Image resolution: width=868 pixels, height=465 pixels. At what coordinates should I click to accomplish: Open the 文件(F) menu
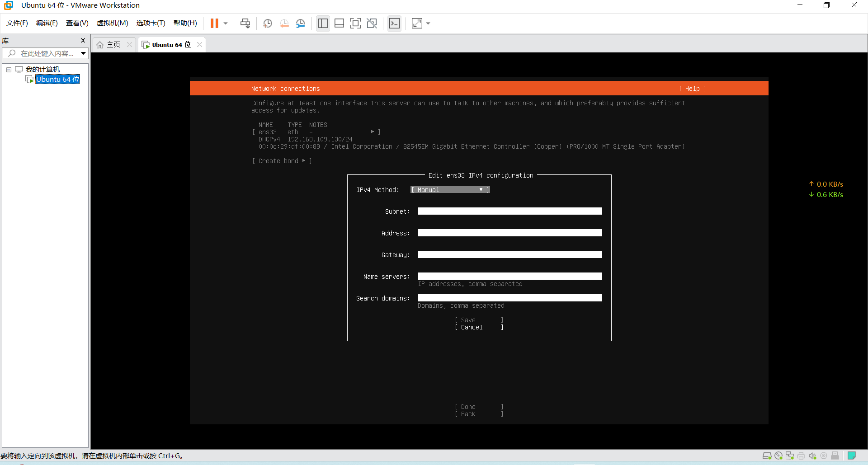pos(17,23)
